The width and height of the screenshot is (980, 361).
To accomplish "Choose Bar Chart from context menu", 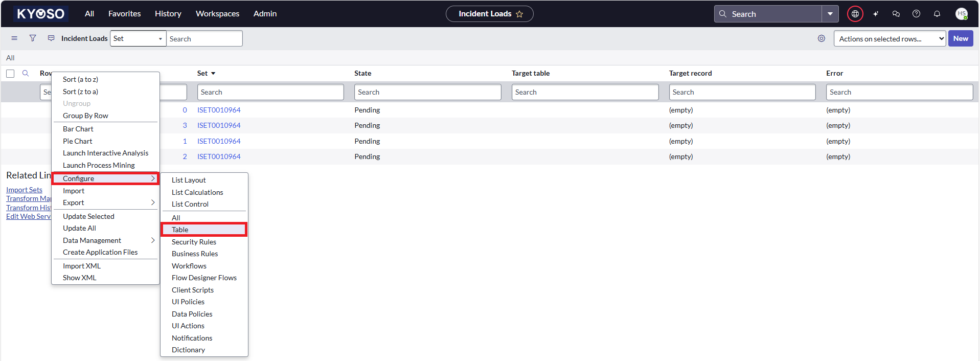I will [x=78, y=129].
